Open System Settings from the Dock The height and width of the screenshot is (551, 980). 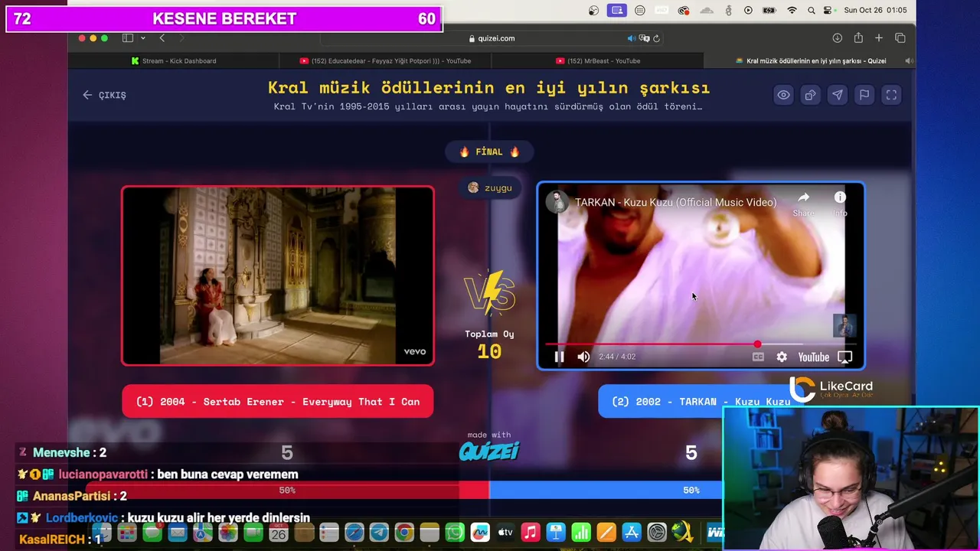pos(657,532)
